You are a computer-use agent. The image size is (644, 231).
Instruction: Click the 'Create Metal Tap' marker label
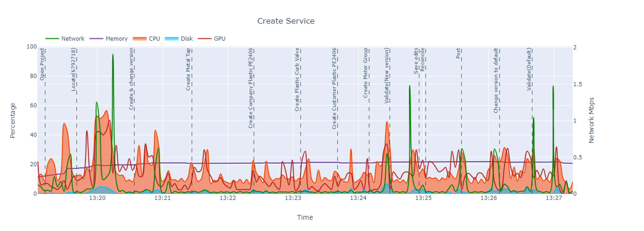[188, 69]
